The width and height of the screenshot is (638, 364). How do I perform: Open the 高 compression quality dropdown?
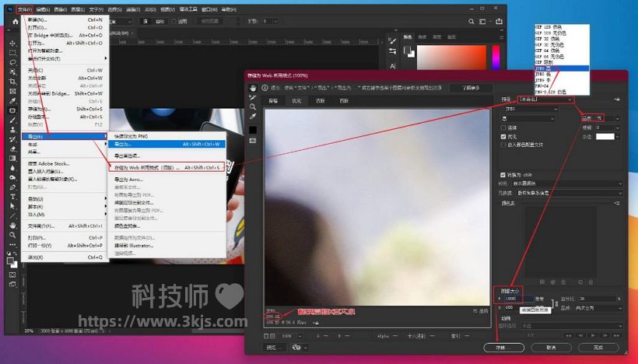[x=528, y=119]
